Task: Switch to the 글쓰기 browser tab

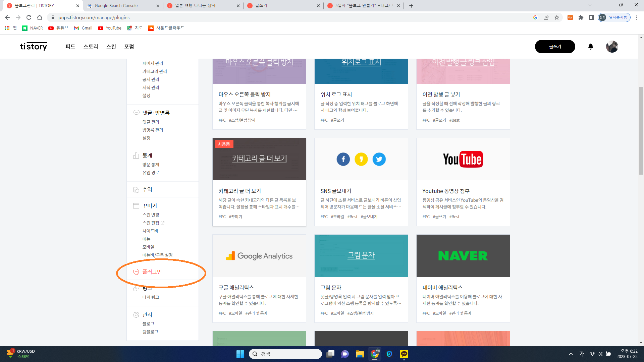Action: click(x=283, y=6)
